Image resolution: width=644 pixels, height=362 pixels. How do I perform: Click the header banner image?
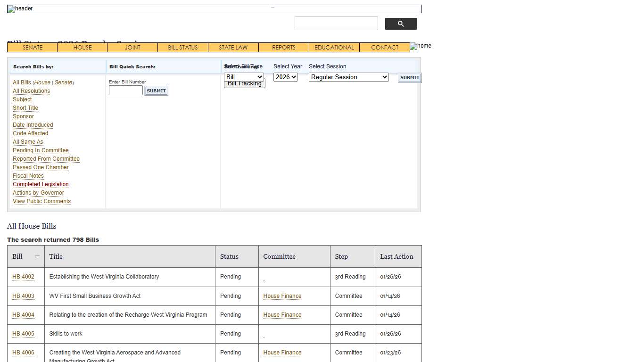[214, 9]
